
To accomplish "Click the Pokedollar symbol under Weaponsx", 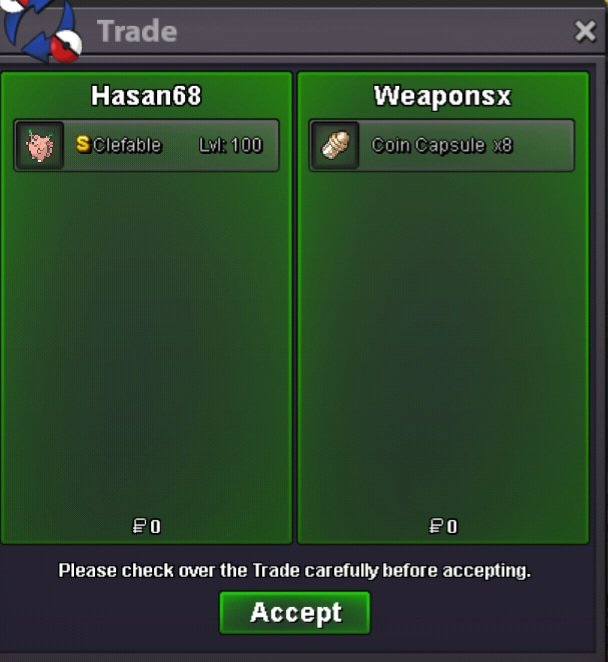I will [435, 526].
